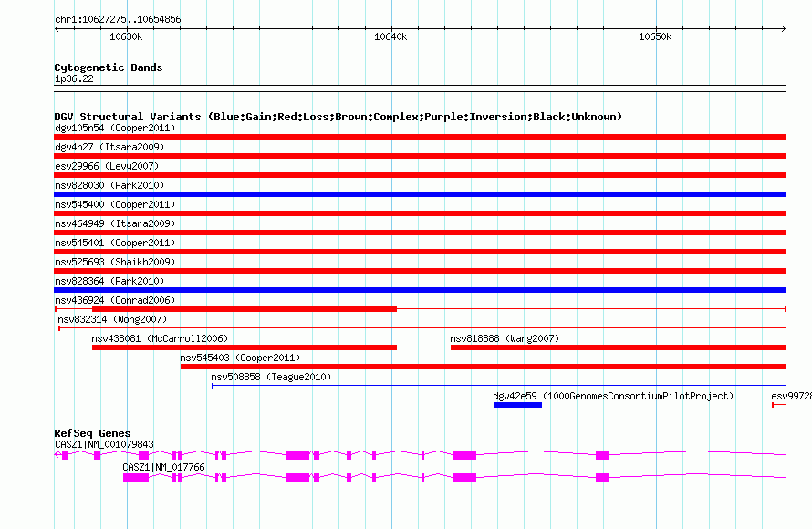Open the CASZ1|NM_001079843 gene label
The width and height of the screenshot is (812, 529).
point(104,444)
